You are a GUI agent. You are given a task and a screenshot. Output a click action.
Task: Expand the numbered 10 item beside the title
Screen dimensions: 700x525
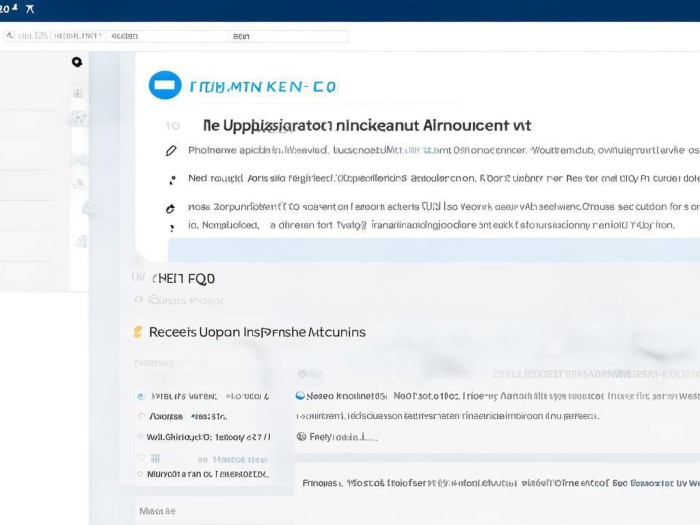click(x=172, y=127)
